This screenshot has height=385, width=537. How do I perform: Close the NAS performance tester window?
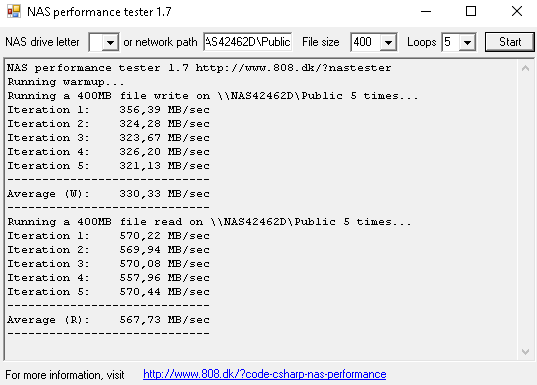point(516,12)
